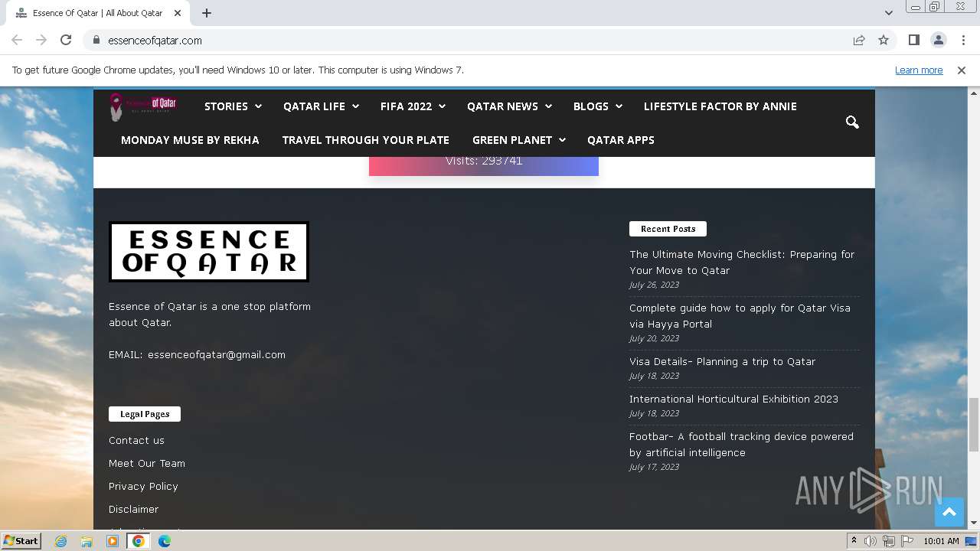Click the page vertical scrollbar thumb
The width and height of the screenshot is (980, 551).
tap(974, 425)
